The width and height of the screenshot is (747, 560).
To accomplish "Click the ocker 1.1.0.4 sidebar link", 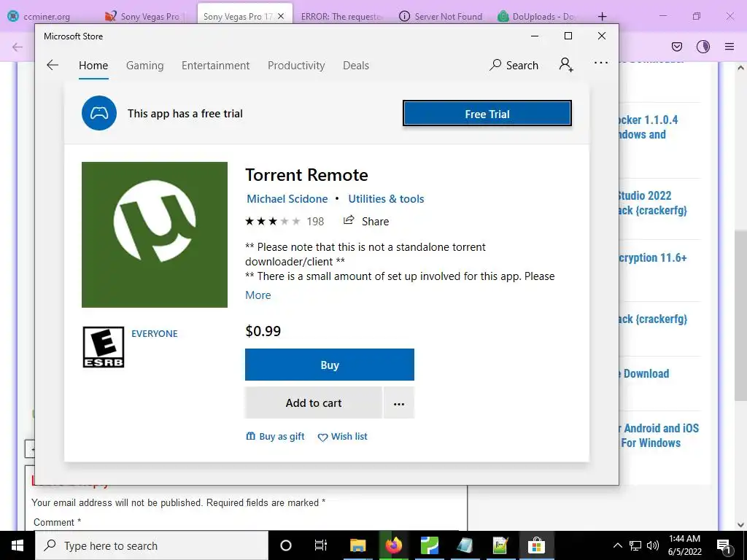I will tap(649, 127).
